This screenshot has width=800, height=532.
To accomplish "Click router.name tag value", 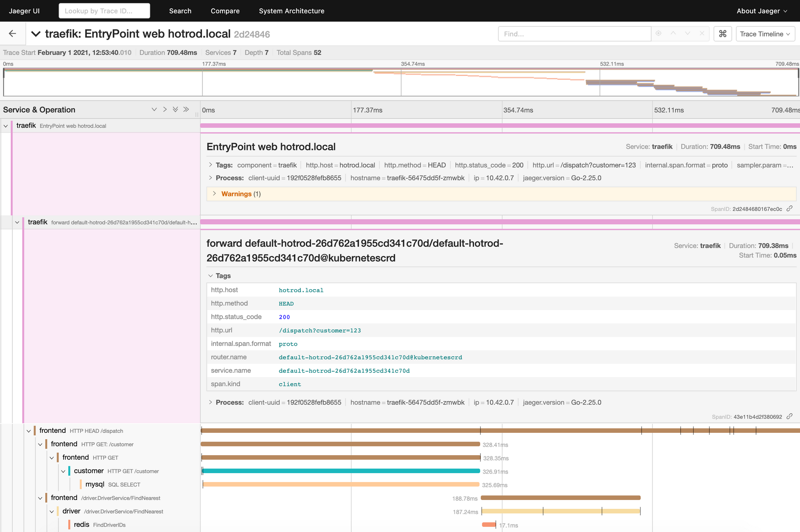I will (x=370, y=357).
